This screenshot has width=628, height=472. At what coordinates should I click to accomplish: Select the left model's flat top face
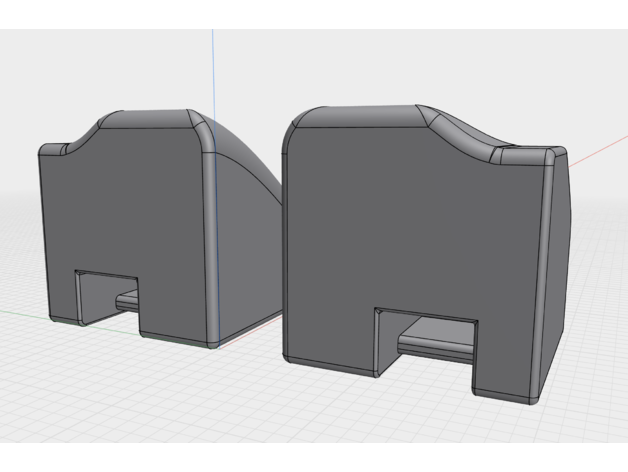[150, 117]
